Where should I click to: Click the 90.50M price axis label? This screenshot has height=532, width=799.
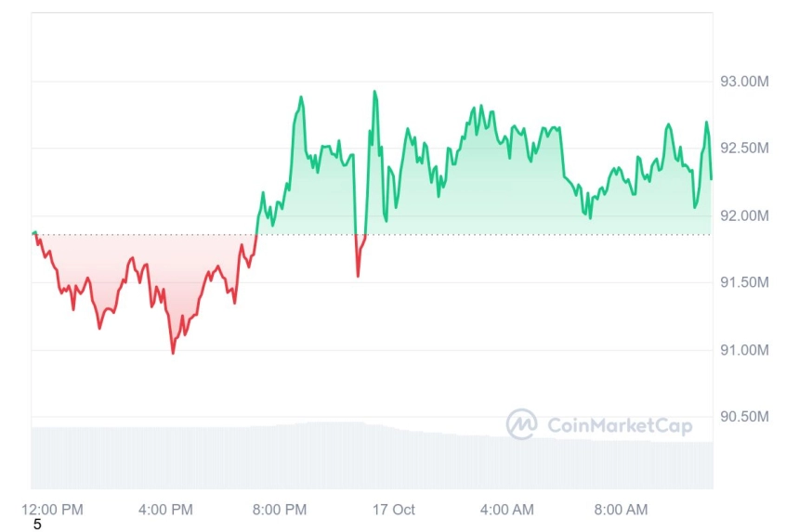[744, 417]
